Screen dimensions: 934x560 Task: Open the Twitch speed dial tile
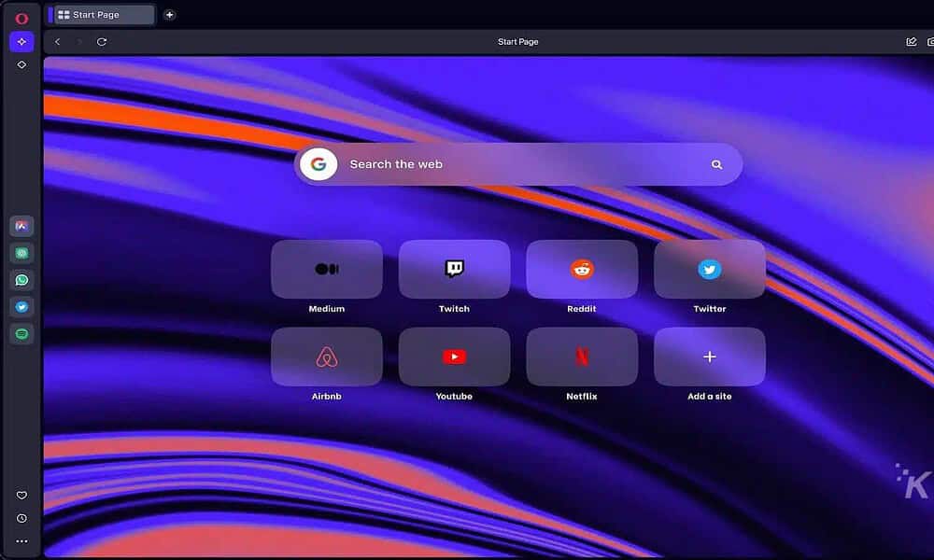click(x=454, y=269)
